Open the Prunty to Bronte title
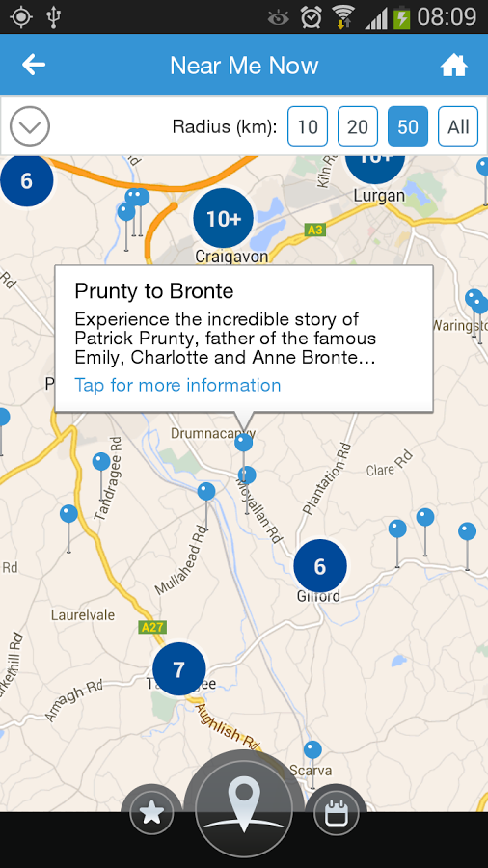Screen dimensions: 488x868 [x=153, y=290]
